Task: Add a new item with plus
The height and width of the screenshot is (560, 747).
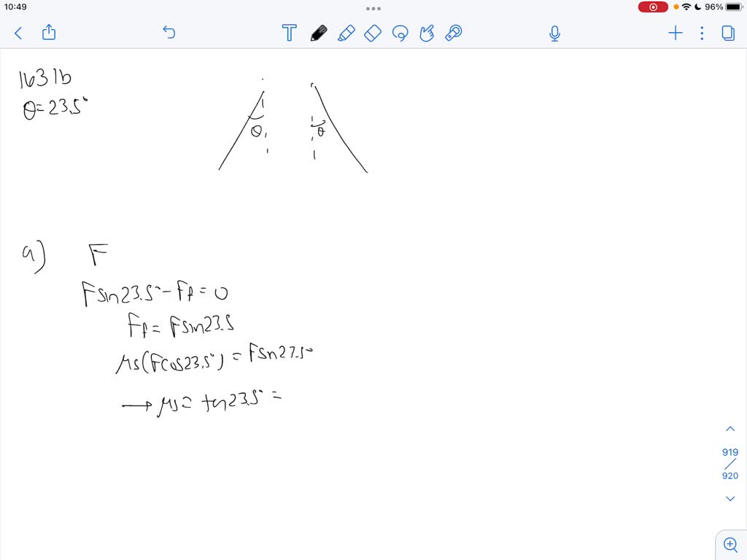Action: (x=675, y=33)
